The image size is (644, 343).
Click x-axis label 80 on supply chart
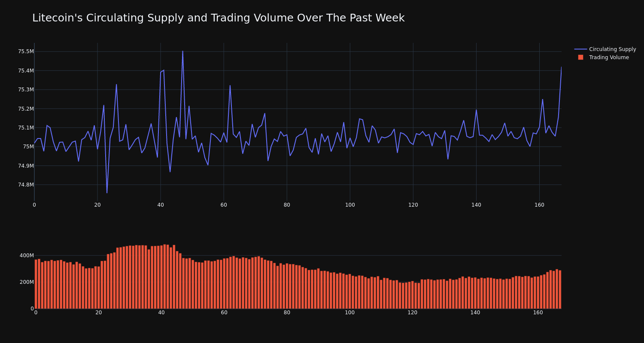[x=287, y=205]
